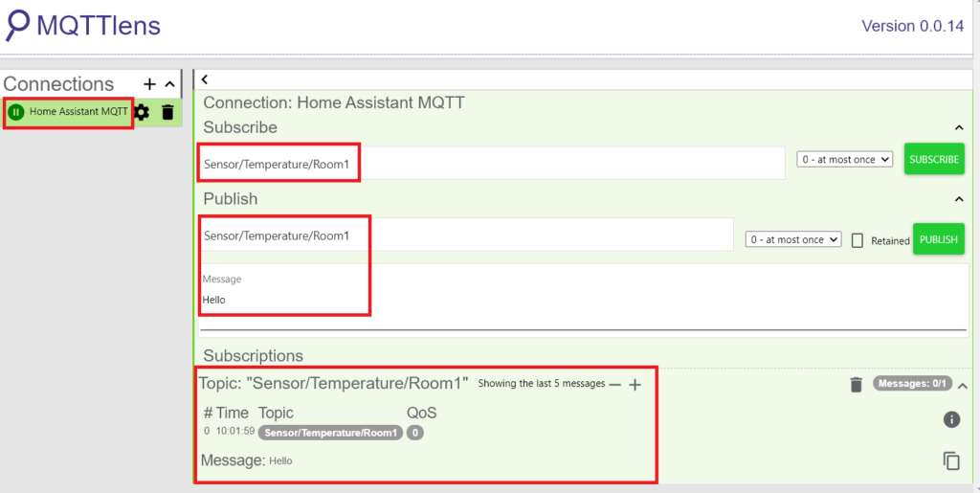This screenshot has height=493, width=980.
Task: Click the MQTTlens magnifier logo
Action: 17,25
